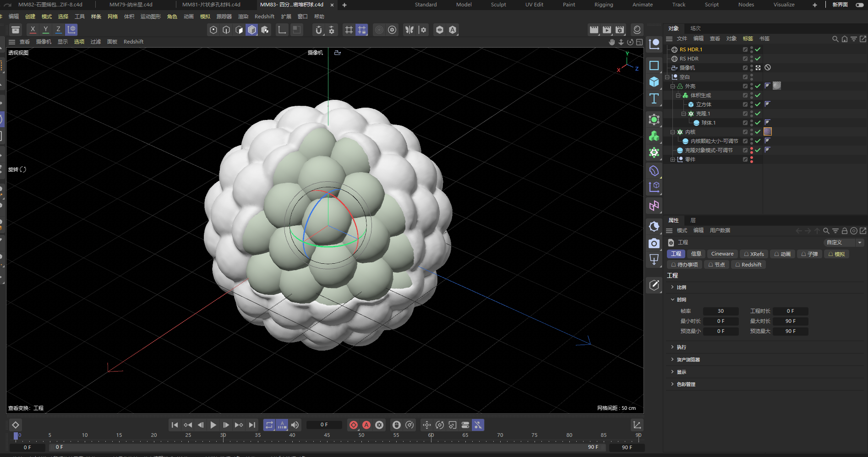Select Edges mode icon in top toolbar
The width and height of the screenshot is (868, 457).
coord(226,30)
